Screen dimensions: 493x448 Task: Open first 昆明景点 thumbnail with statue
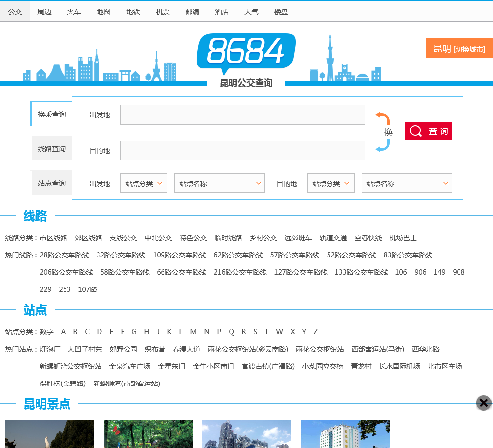[50, 434]
